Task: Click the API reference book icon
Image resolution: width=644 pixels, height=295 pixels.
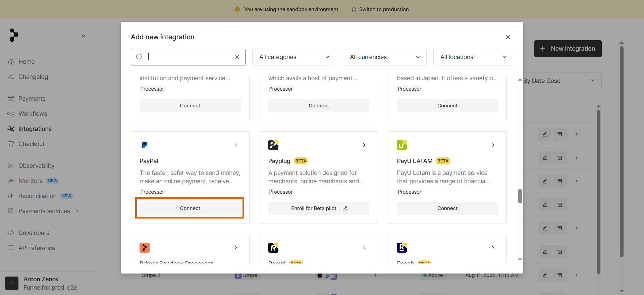Action: (x=11, y=248)
